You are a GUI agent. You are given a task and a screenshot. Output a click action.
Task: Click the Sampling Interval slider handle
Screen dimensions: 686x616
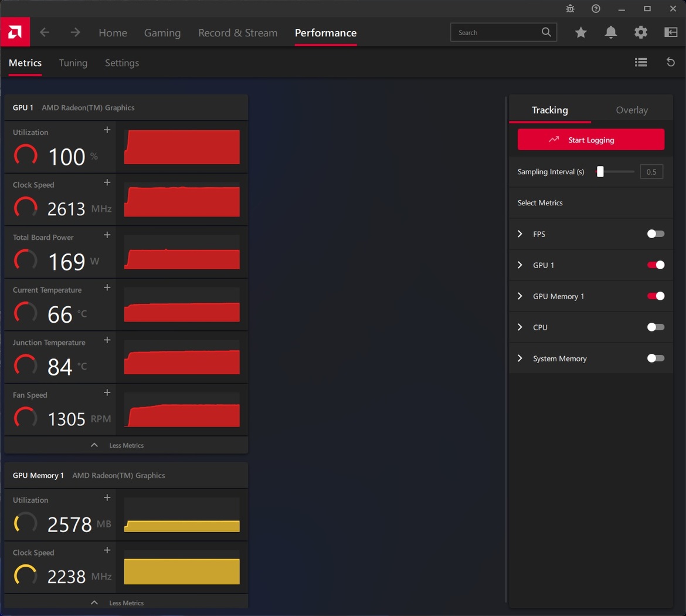coord(600,172)
